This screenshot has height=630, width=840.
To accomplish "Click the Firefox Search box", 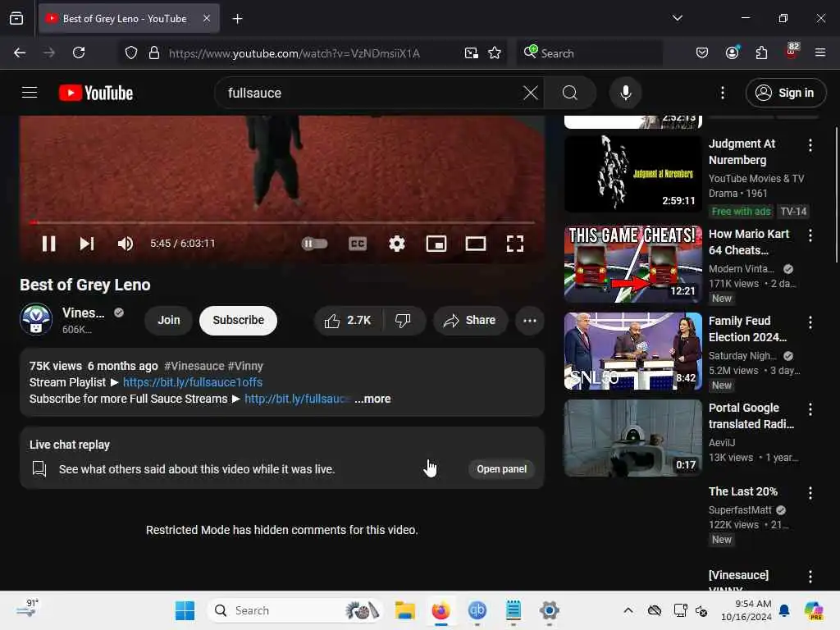I will coord(589,53).
